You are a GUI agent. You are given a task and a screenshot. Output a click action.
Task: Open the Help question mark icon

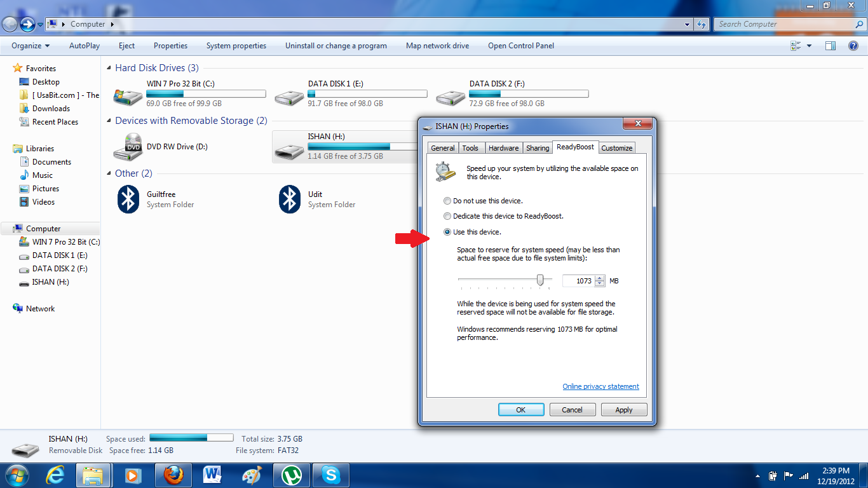pyautogui.click(x=855, y=45)
